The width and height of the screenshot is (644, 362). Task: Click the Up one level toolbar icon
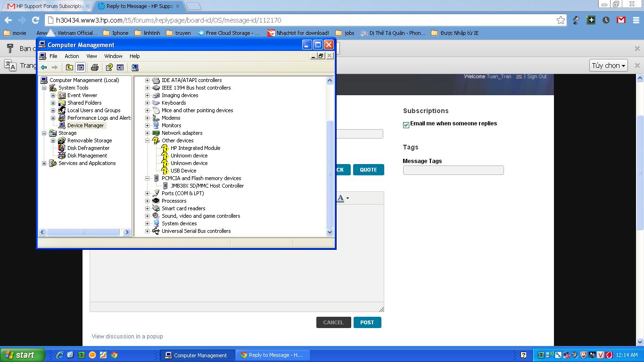click(x=69, y=67)
